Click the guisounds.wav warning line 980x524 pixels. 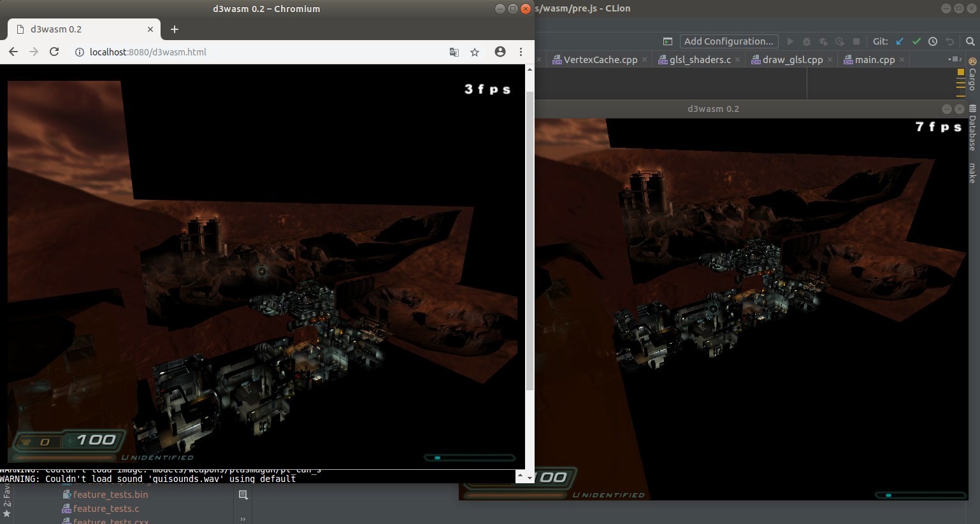(148, 479)
